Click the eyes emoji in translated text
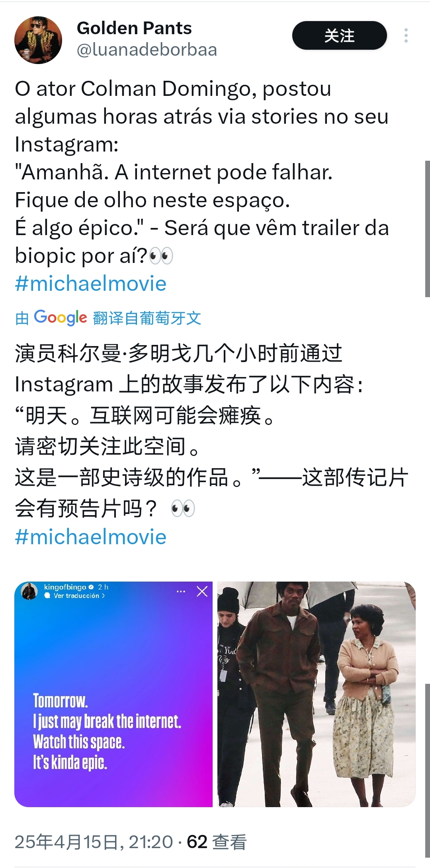 click(x=183, y=508)
